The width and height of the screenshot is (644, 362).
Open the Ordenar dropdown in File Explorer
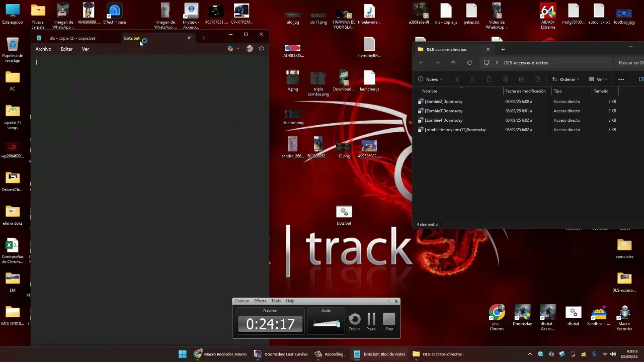click(x=566, y=79)
